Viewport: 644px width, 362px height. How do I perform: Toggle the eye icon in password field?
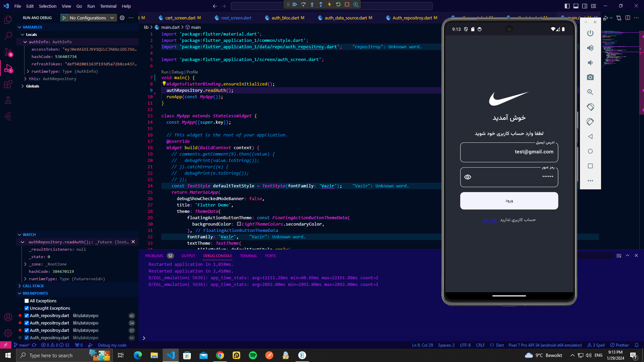point(468,177)
